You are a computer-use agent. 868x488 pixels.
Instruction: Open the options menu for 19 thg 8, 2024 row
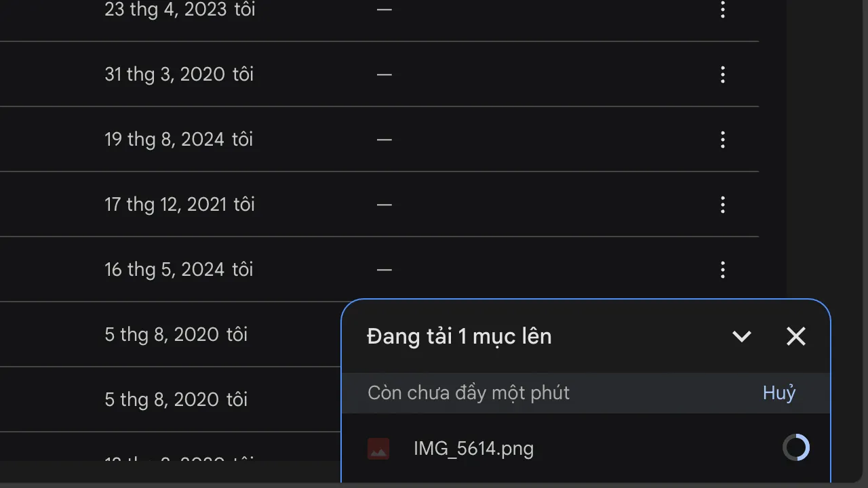pos(723,140)
